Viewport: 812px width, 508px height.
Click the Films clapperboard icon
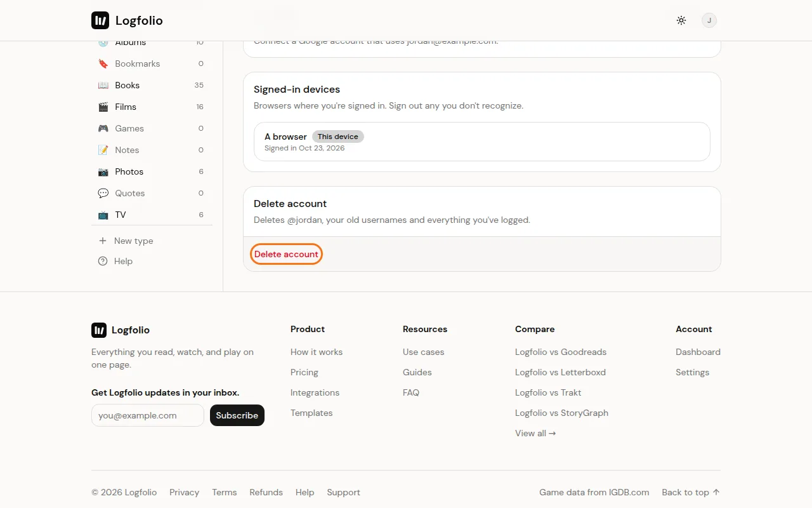(103, 107)
